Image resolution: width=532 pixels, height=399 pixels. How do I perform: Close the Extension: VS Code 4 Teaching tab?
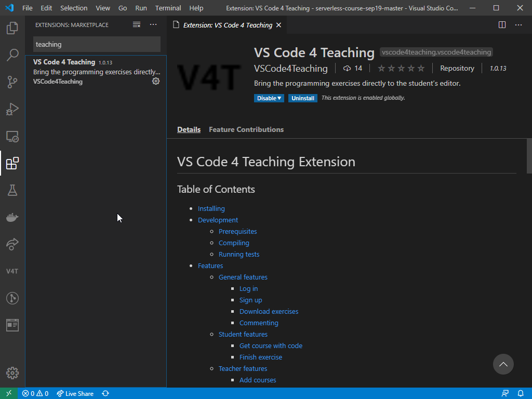[x=278, y=25]
